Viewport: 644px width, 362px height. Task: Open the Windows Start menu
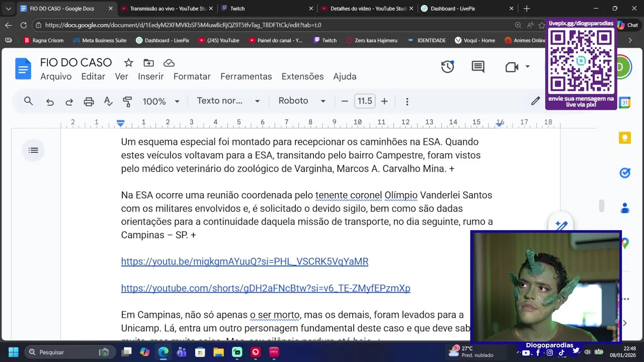[14, 352]
